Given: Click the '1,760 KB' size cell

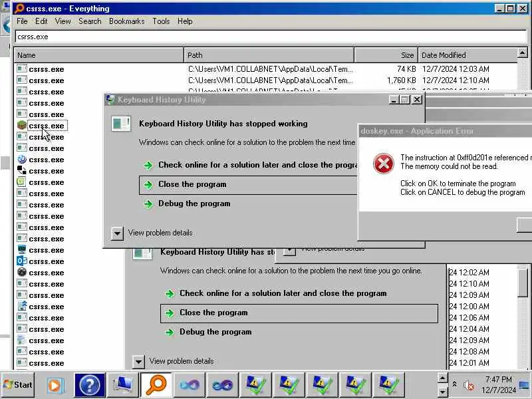Looking at the screenshot, I should 402,80.
